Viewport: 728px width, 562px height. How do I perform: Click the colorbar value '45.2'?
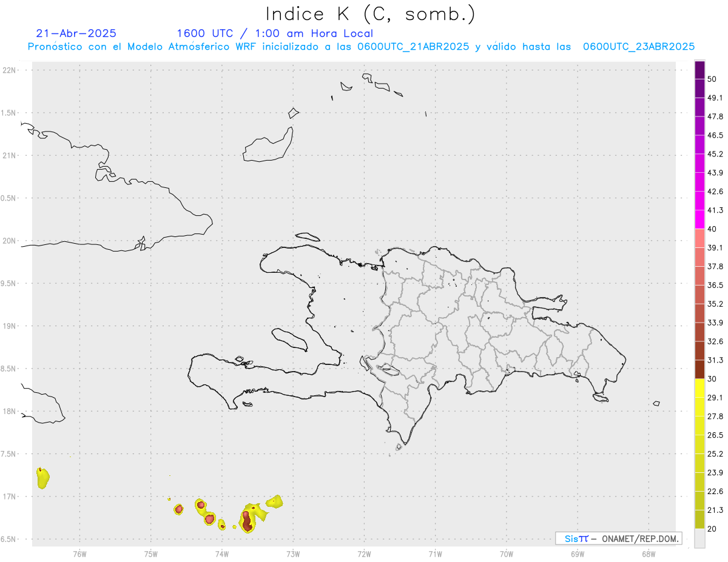715,154
